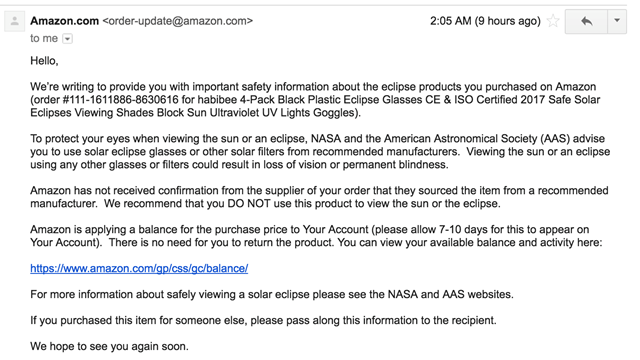Click 'We hope to see you again soon'
Image resolution: width=640 pixels, height=360 pixels.
[x=109, y=346]
